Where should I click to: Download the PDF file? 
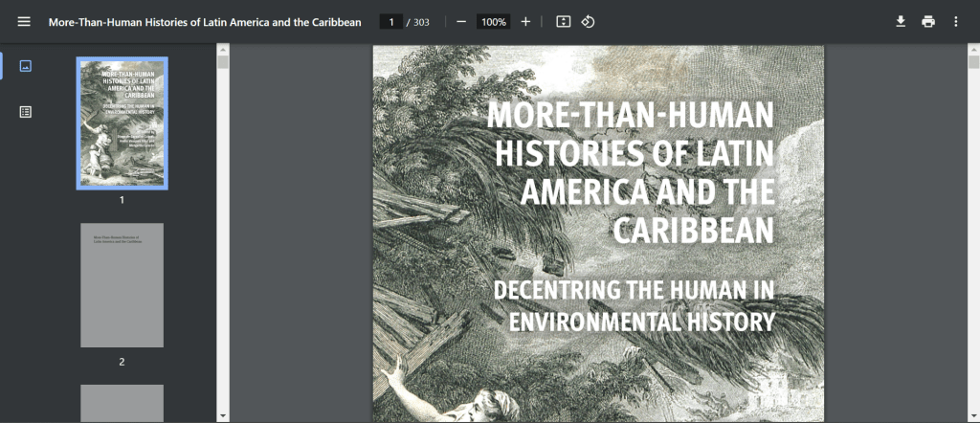tap(901, 22)
